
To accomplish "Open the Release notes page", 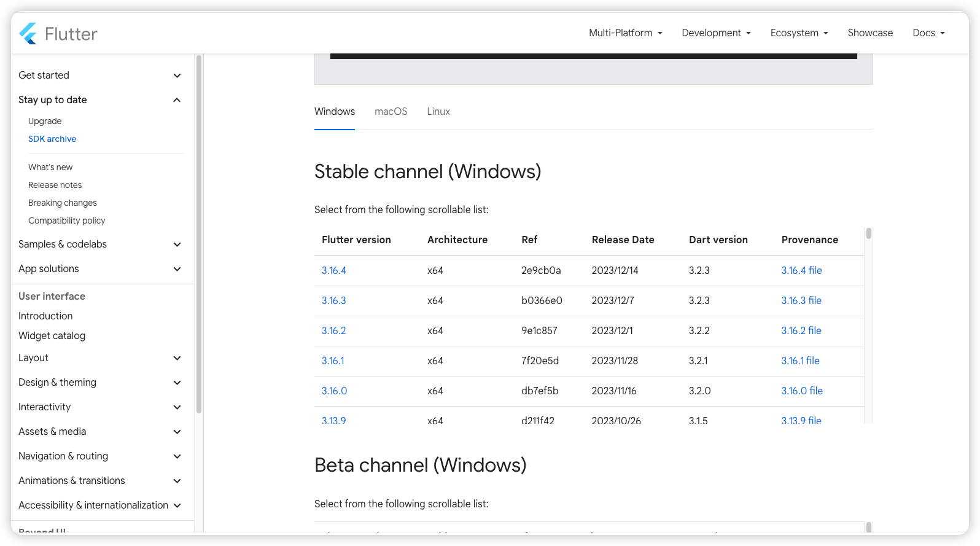I will point(55,185).
